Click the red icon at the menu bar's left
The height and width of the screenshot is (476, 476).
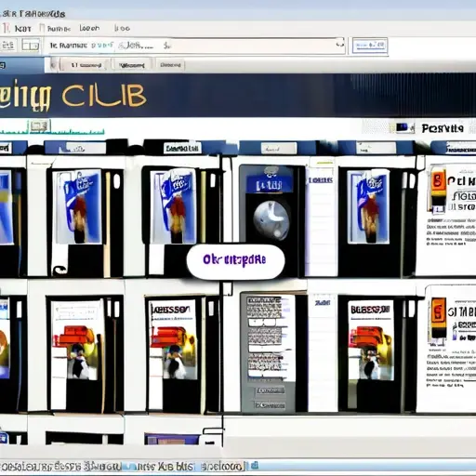6,29
